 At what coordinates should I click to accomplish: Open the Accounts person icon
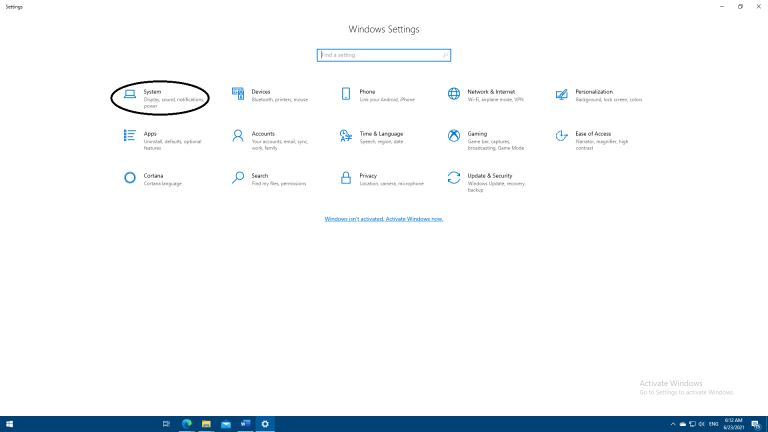click(238, 136)
